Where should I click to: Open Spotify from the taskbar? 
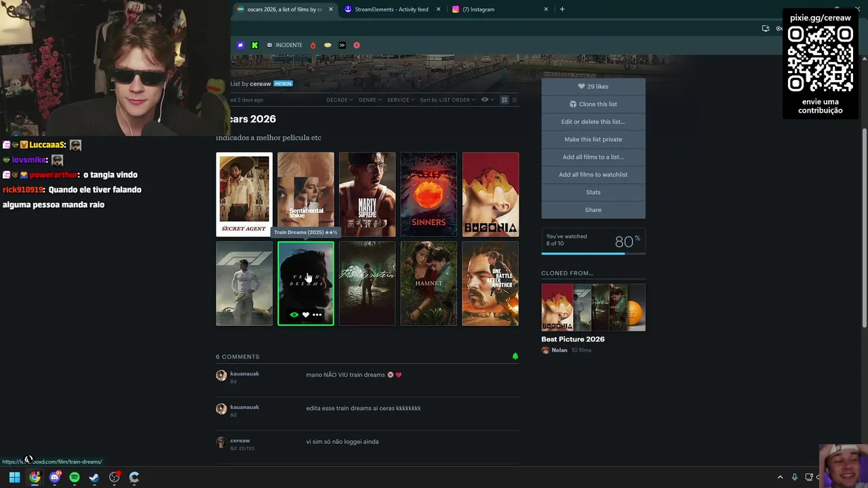pos(75,477)
